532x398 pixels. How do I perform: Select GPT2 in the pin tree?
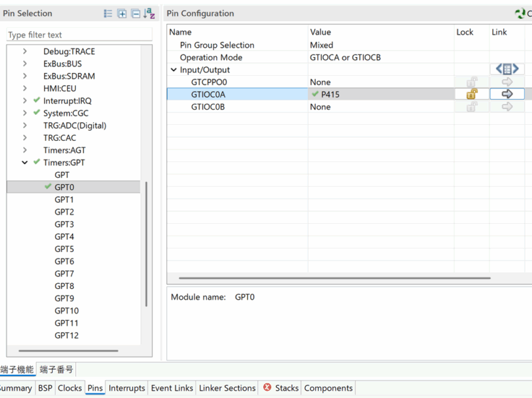[x=64, y=212]
